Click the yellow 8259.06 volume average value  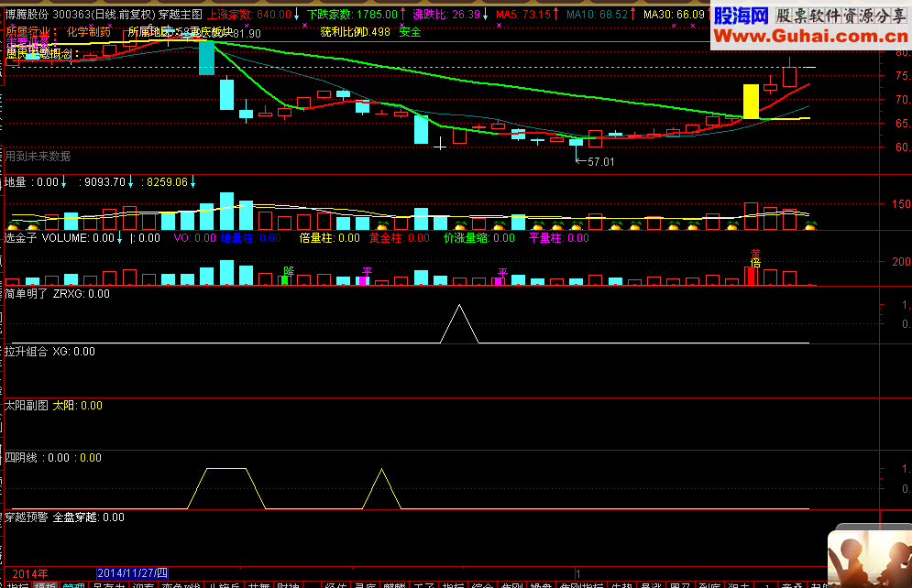(168, 182)
